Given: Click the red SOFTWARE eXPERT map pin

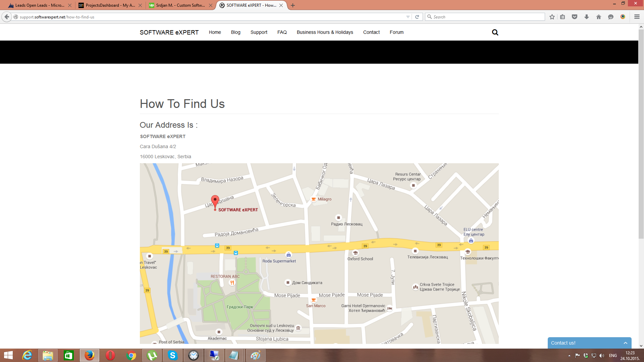Looking at the screenshot, I should click(215, 202).
